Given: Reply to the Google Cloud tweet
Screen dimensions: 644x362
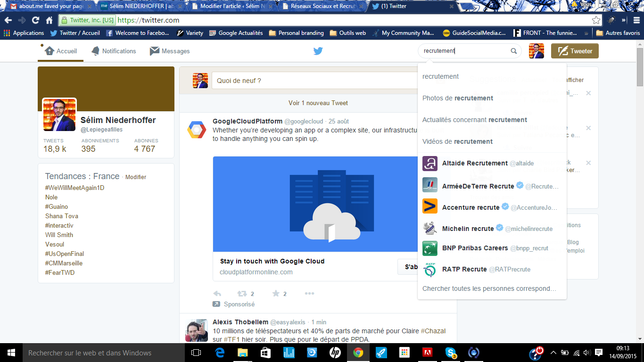Looking at the screenshot, I should tap(217, 294).
